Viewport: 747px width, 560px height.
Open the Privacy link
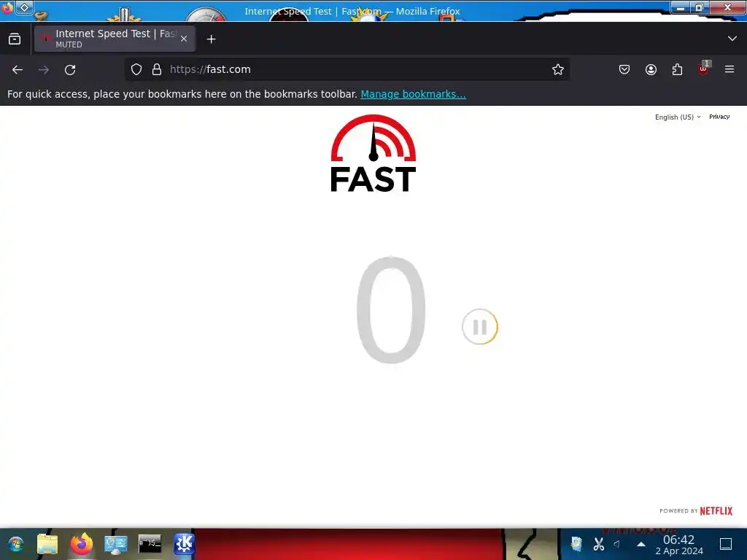click(x=719, y=117)
